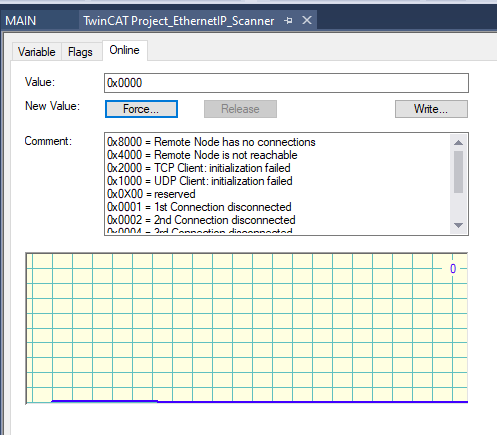Click the comment box scrollbar thumb

pos(458,172)
